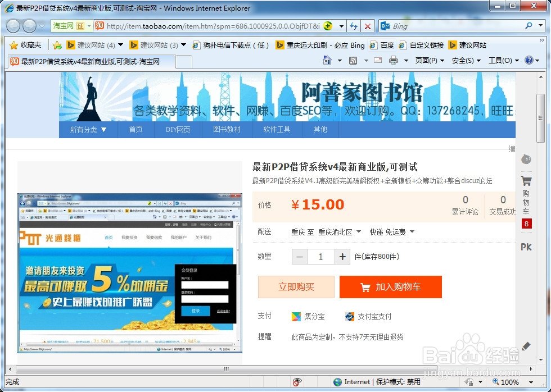Open recent pages dropdown next to Forward button

(42, 26)
